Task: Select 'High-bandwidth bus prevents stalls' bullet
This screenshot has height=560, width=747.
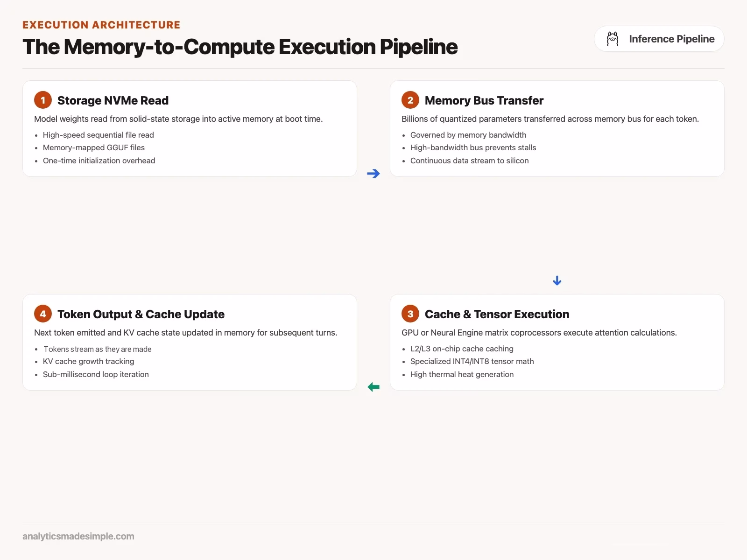Action: (473, 147)
